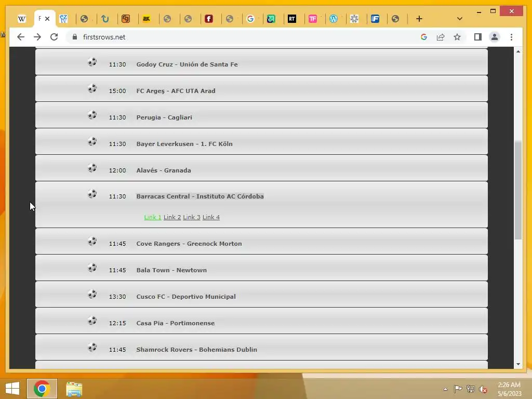532x399 pixels.
Task: Click the soccer ball icon for Godoy Cruz
Action: click(92, 62)
